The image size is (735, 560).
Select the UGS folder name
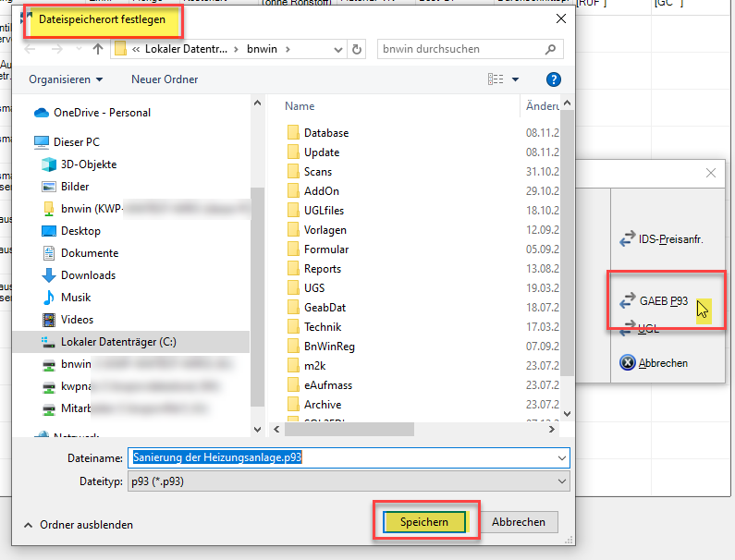pos(314,287)
